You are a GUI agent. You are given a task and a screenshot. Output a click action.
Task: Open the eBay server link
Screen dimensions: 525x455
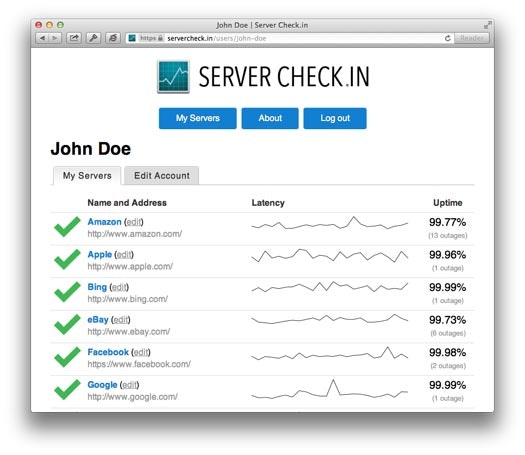point(98,319)
